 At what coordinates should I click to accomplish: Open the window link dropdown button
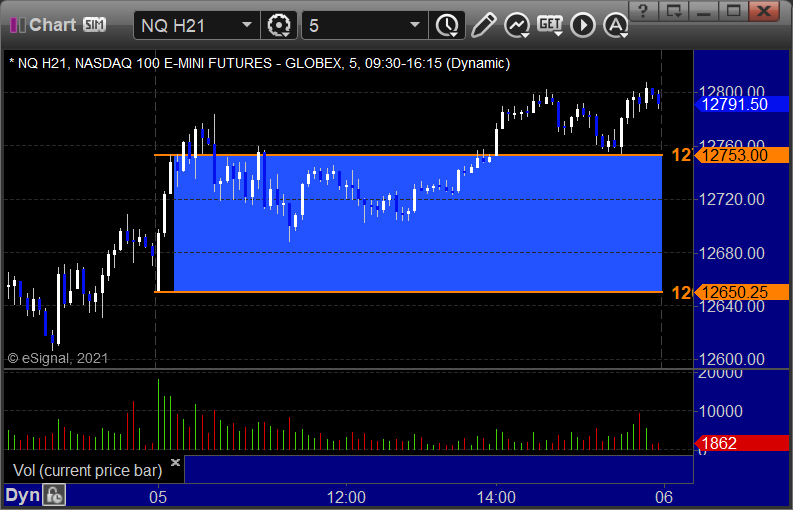[674, 10]
